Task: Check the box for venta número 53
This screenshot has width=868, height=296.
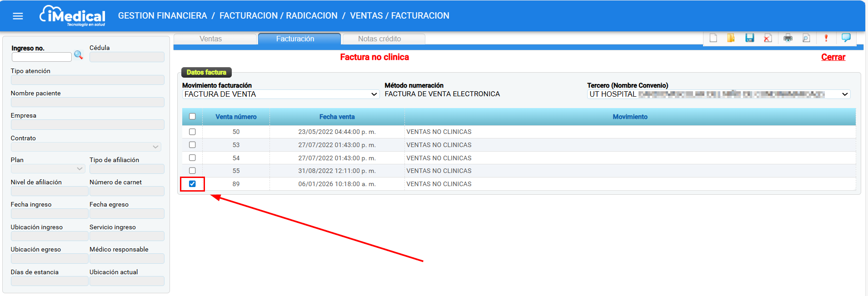Action: pyautogui.click(x=192, y=145)
